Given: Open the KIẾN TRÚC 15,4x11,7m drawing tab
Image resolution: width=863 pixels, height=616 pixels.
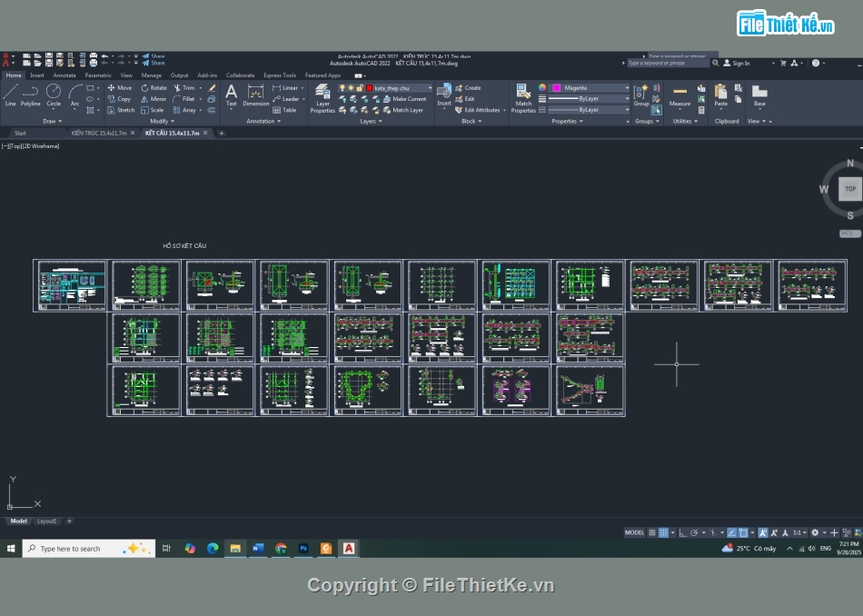Looking at the screenshot, I should point(97,133).
